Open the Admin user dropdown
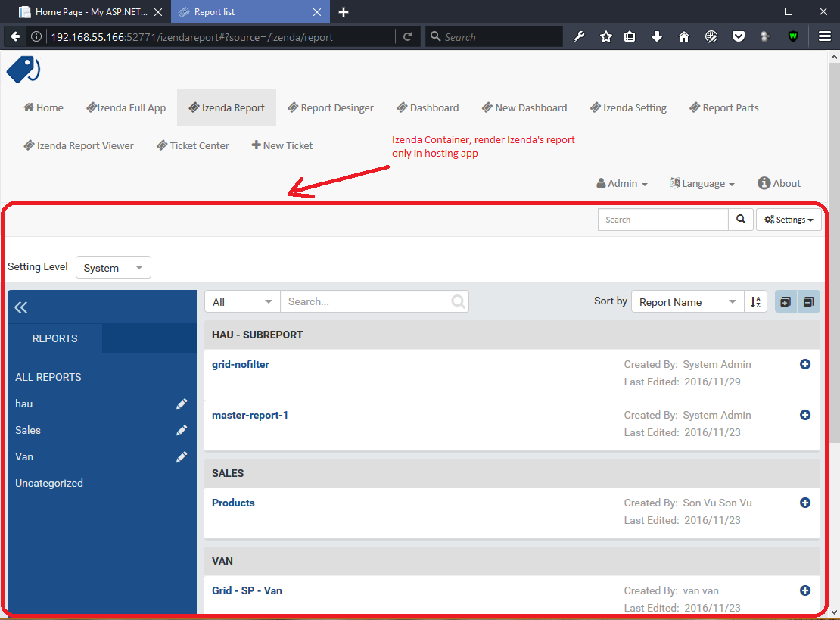840x620 pixels. point(622,183)
